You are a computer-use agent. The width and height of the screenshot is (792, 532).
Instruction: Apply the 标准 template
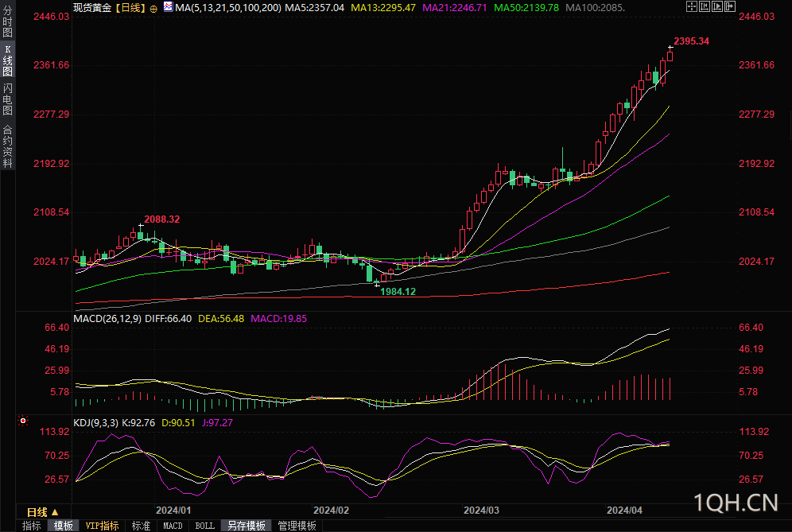pos(141,526)
